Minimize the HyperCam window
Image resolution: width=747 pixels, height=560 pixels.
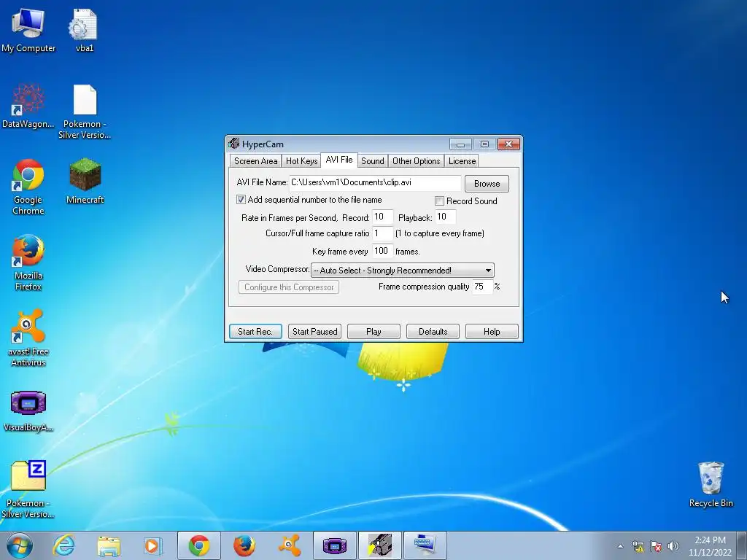(x=460, y=144)
